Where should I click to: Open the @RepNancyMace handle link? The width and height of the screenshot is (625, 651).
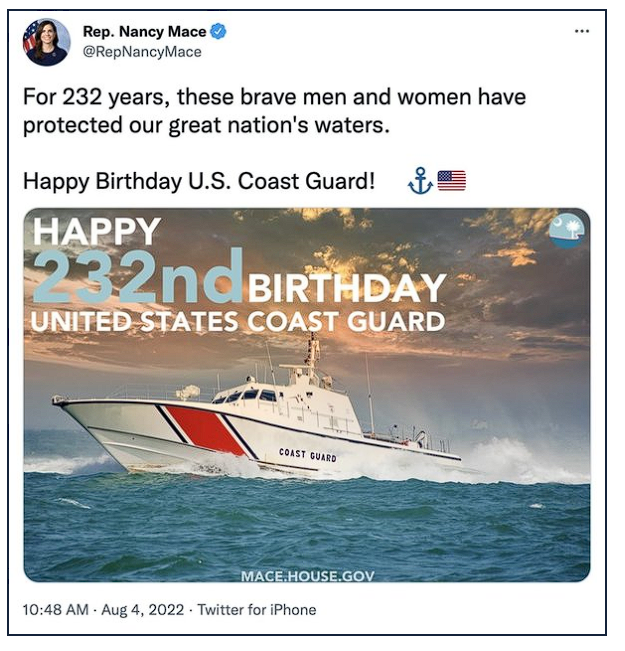pyautogui.click(x=141, y=52)
